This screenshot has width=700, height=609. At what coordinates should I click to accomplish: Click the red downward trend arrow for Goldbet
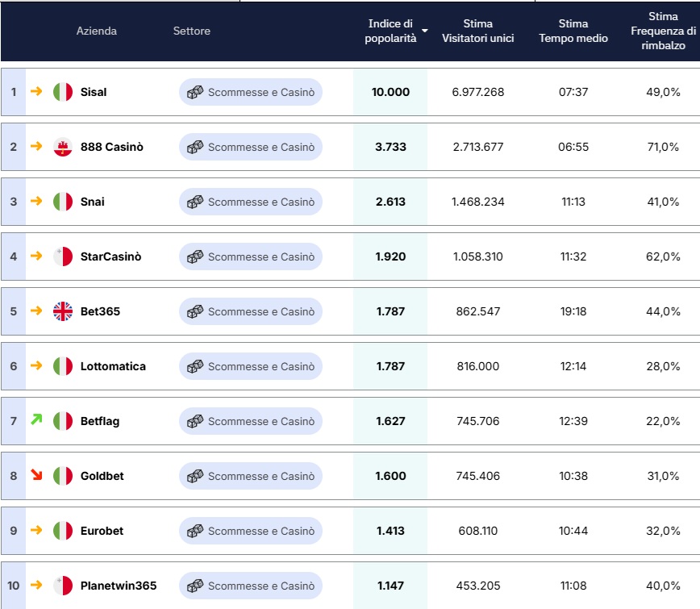[36, 474]
